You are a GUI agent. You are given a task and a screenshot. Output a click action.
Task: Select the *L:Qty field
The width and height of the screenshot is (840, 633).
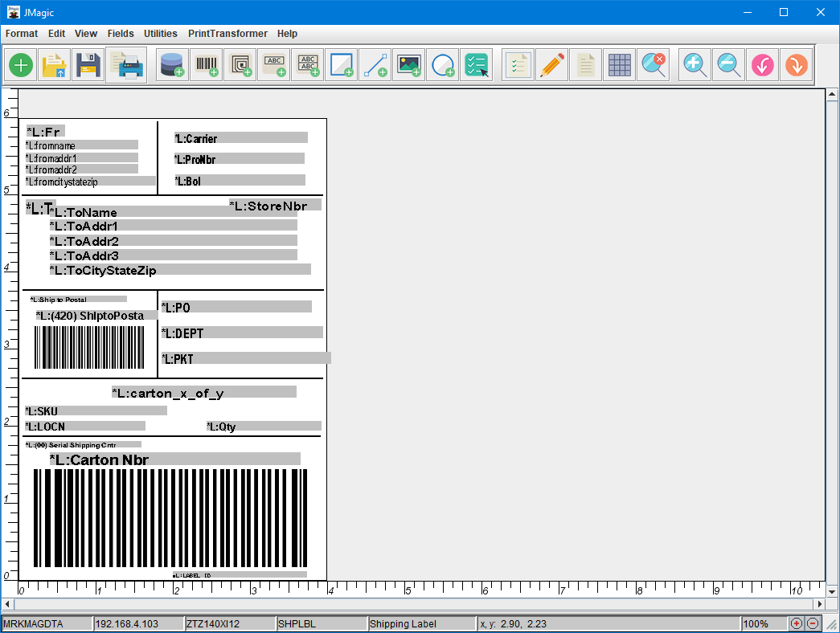(x=264, y=427)
